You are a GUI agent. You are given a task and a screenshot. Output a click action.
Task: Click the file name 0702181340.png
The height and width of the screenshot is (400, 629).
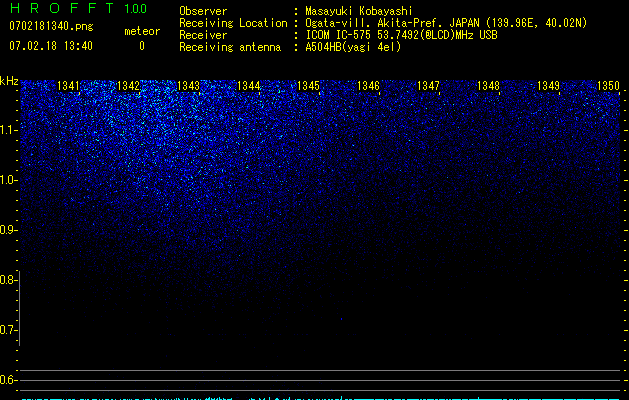pos(51,26)
